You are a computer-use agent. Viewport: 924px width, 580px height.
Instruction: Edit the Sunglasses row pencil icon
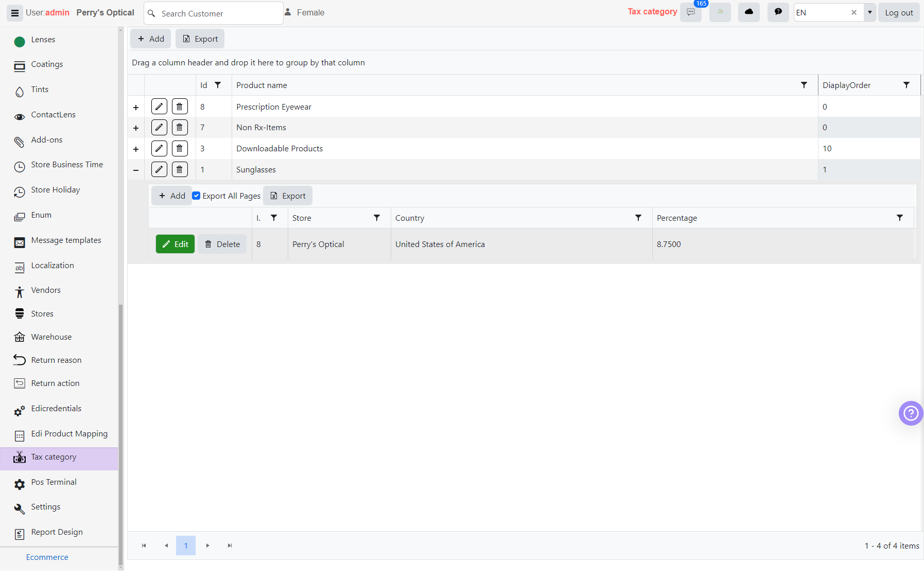pyautogui.click(x=159, y=169)
